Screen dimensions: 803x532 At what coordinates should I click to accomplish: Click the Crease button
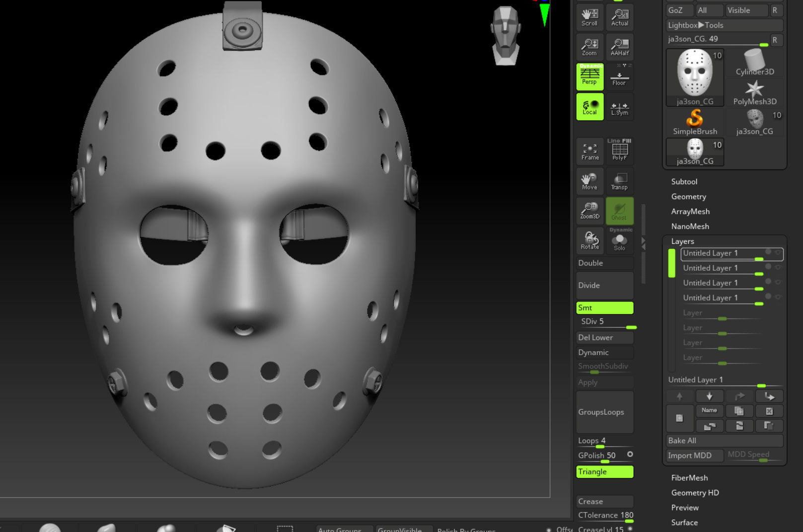tap(604, 501)
